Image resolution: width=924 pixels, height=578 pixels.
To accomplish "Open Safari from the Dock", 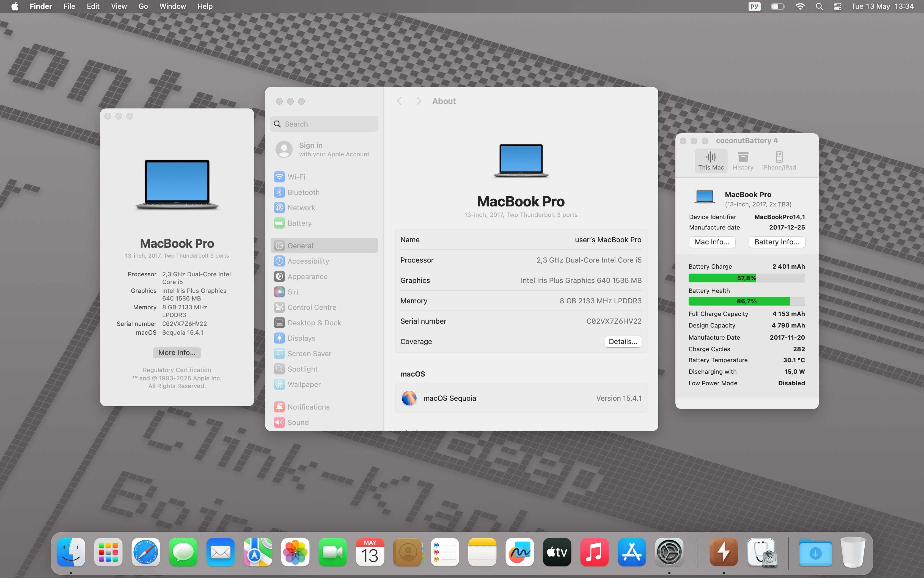I will (146, 552).
